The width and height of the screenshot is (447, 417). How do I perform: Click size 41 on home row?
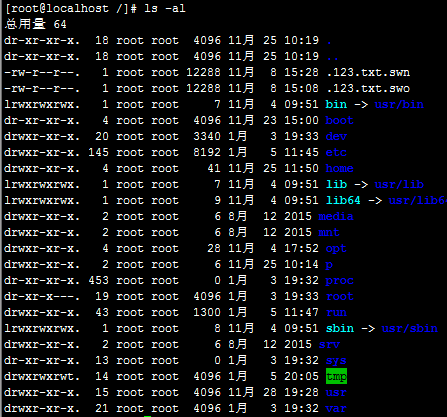[x=214, y=168]
